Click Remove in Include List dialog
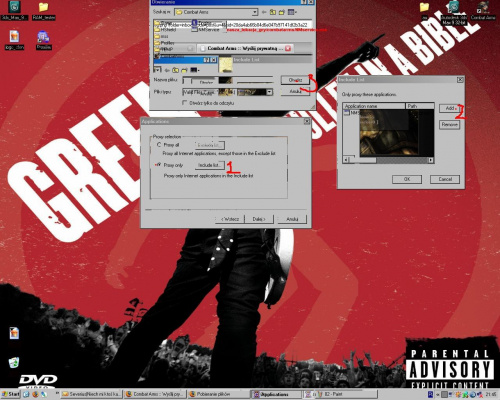The image size is (500, 400). (x=450, y=125)
